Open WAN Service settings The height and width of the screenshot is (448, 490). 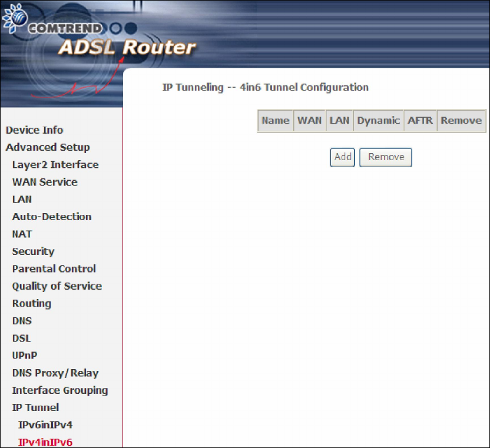45,182
